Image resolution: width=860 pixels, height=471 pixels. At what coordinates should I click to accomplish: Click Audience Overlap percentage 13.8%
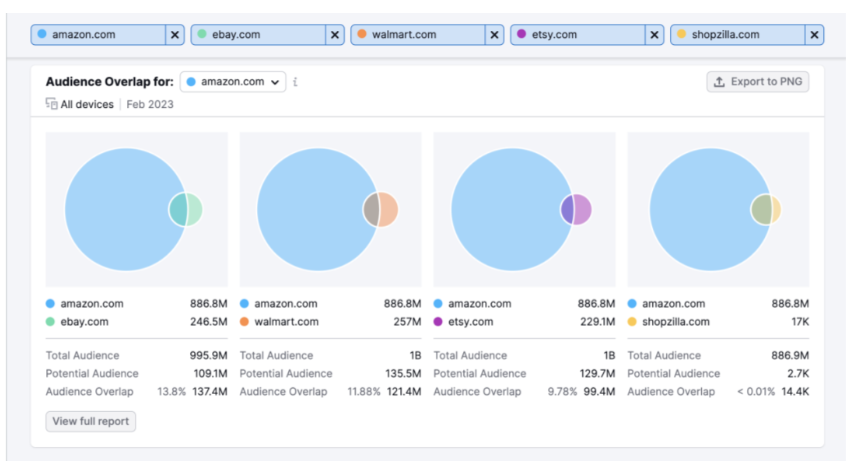tap(172, 391)
